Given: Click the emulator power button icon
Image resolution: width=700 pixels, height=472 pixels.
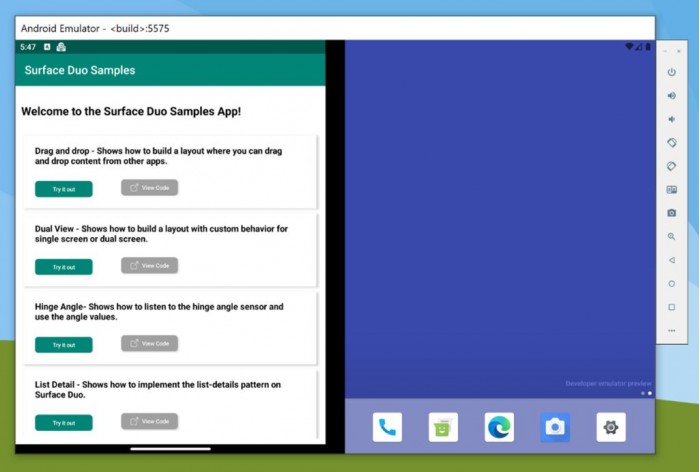Looking at the screenshot, I should click(x=671, y=72).
